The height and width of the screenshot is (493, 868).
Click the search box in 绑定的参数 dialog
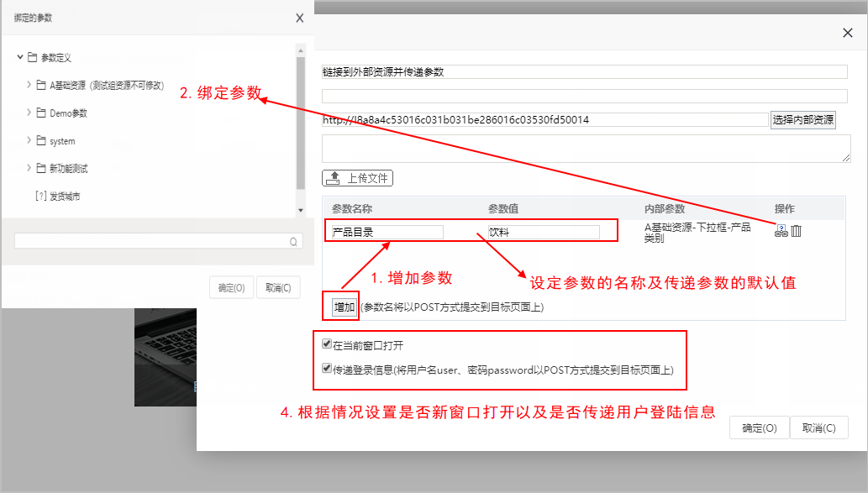pos(158,241)
